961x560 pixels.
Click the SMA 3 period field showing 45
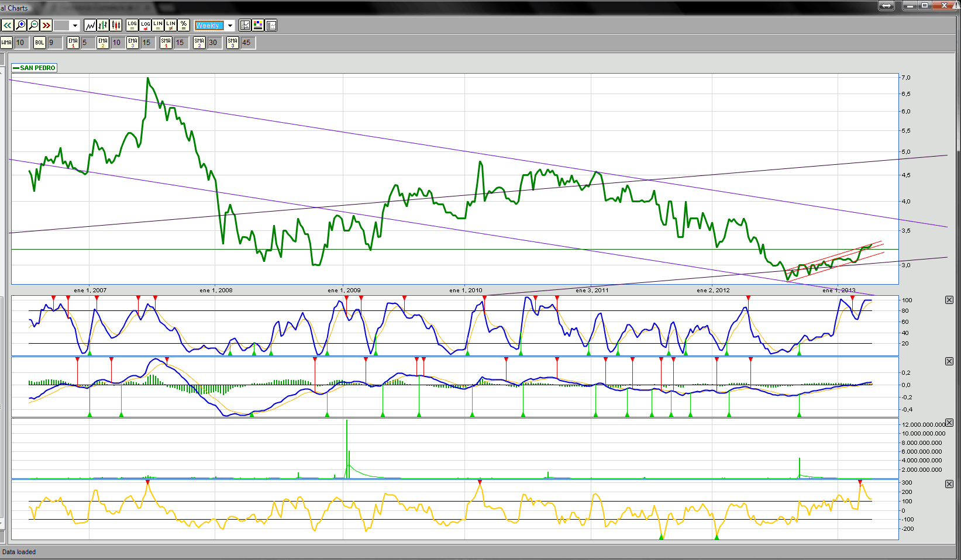tap(247, 43)
